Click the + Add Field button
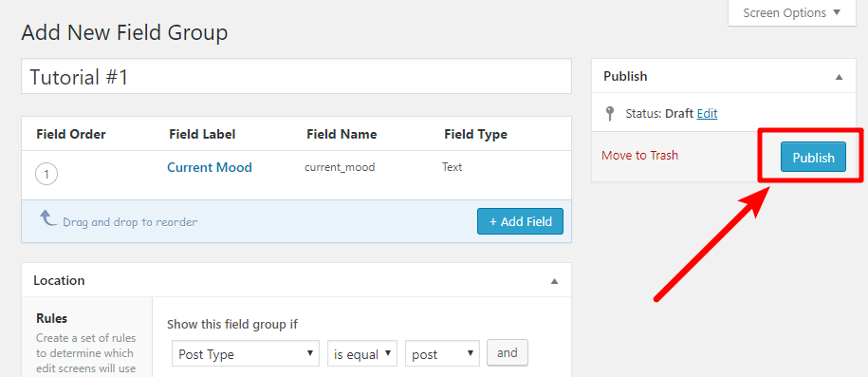The height and width of the screenshot is (377, 868). point(521,221)
